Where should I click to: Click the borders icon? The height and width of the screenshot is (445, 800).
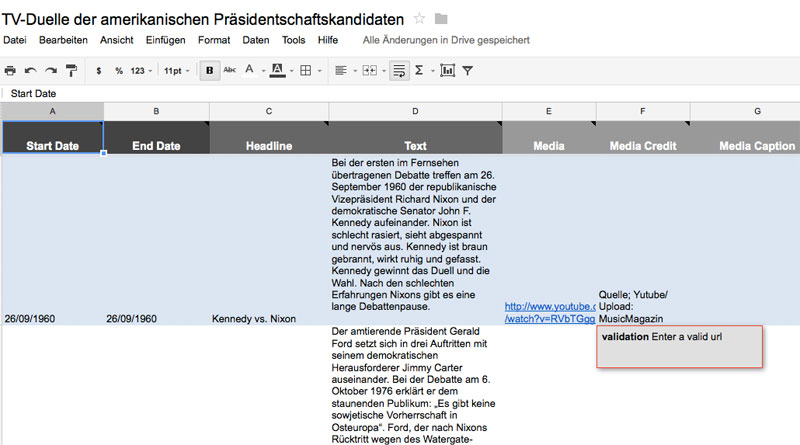click(x=306, y=70)
